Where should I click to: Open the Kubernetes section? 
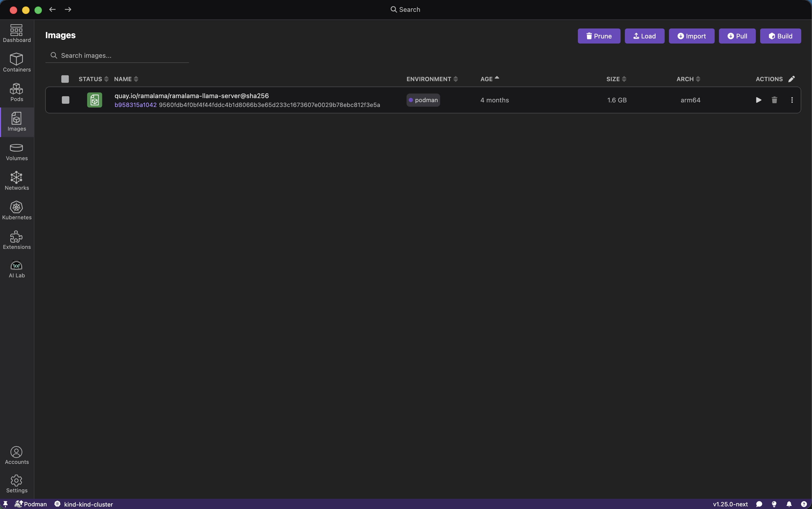(x=17, y=211)
